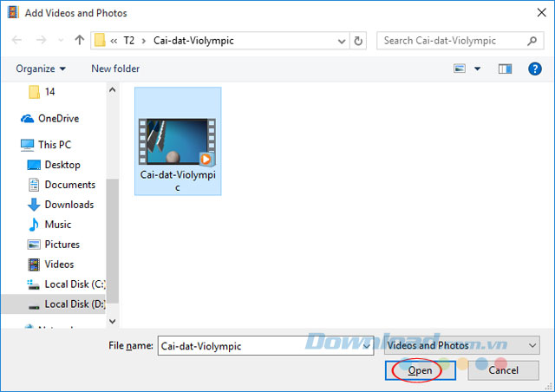
Task: Click the Up one level arrow
Action: (80, 41)
